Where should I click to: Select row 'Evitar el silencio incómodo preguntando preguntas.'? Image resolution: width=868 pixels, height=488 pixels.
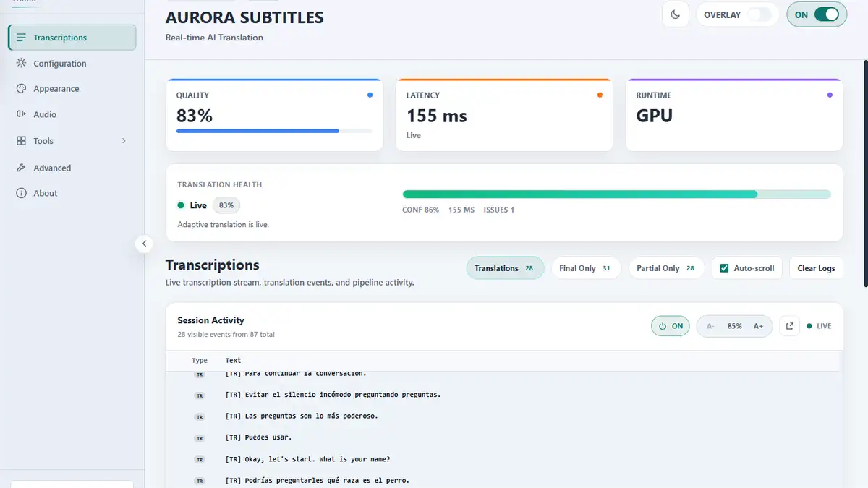pos(504,395)
